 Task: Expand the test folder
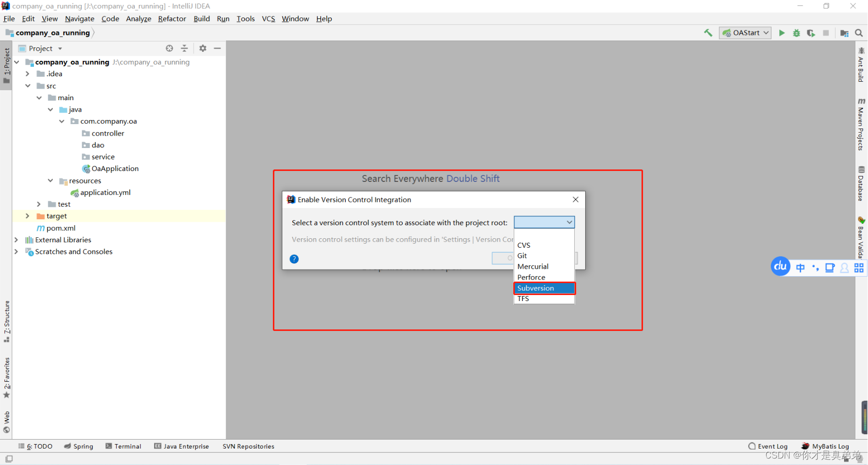[39, 204]
